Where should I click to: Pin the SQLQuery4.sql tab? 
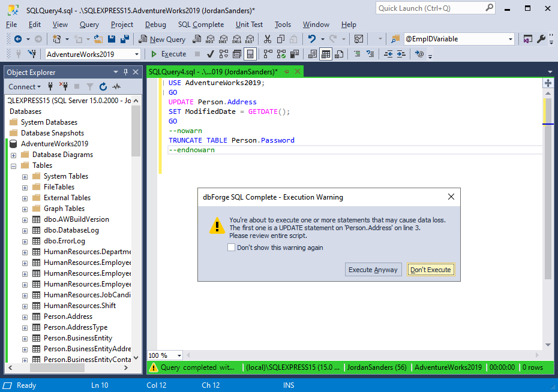pyautogui.click(x=286, y=72)
